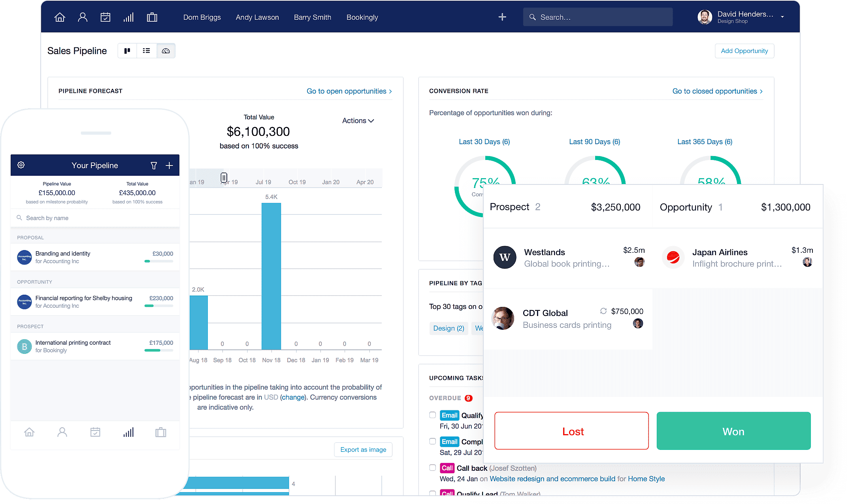This screenshot has height=504, width=848.
Task: Check the Call back Josef Szotten checkbox
Action: tap(433, 468)
